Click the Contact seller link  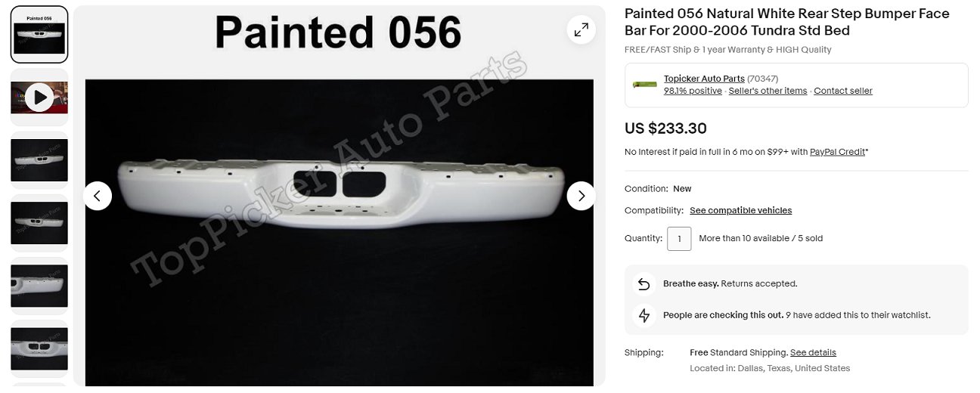843,91
